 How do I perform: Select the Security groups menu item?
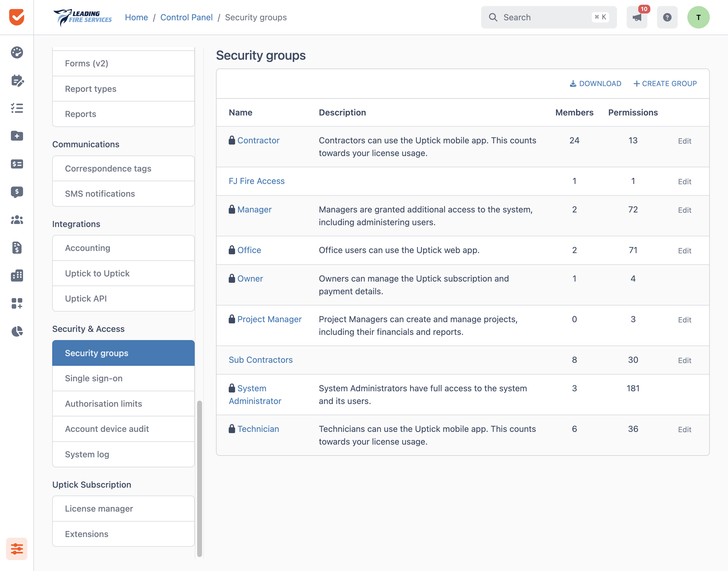(x=123, y=353)
